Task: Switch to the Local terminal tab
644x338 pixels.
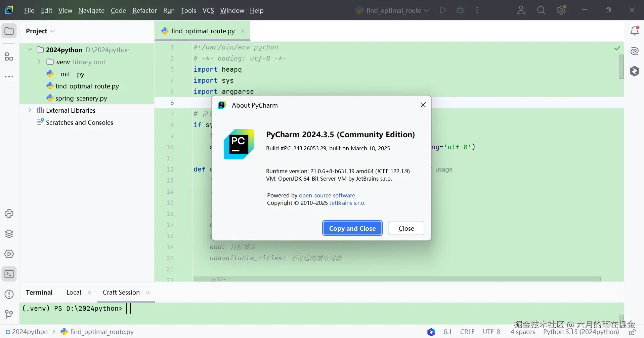Action: pos(74,293)
